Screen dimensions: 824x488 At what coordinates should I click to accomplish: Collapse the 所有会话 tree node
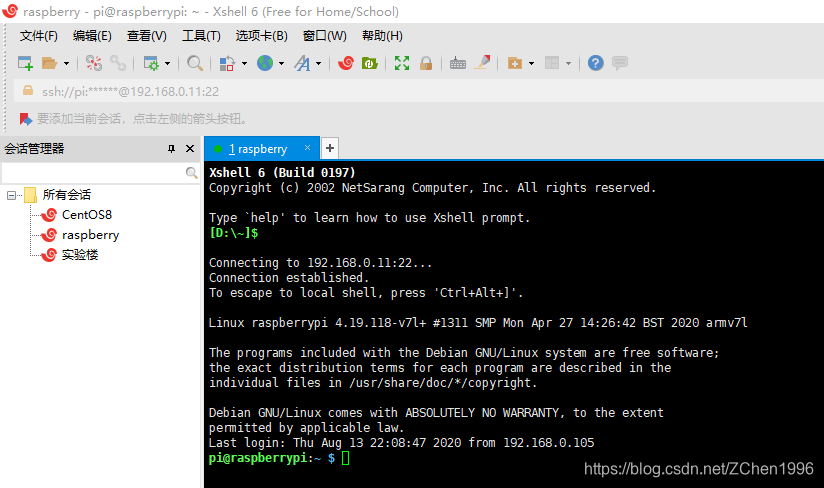point(11,195)
